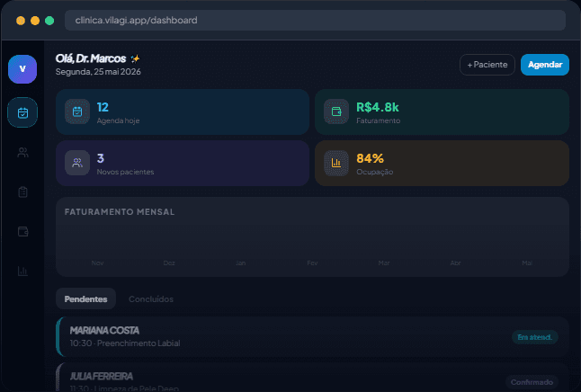Open the bar chart reports sidebar icon
Viewport: 581px width, 392px height.
click(22, 272)
